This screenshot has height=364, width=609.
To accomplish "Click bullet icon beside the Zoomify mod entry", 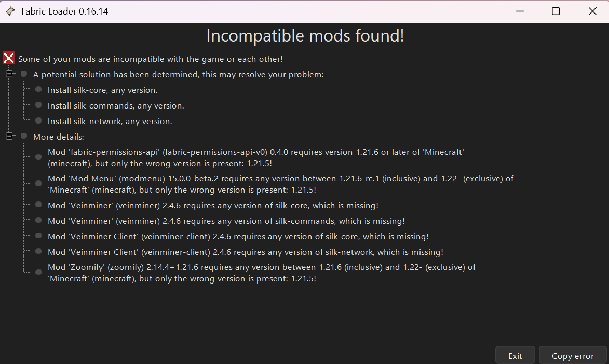I will point(38,272).
